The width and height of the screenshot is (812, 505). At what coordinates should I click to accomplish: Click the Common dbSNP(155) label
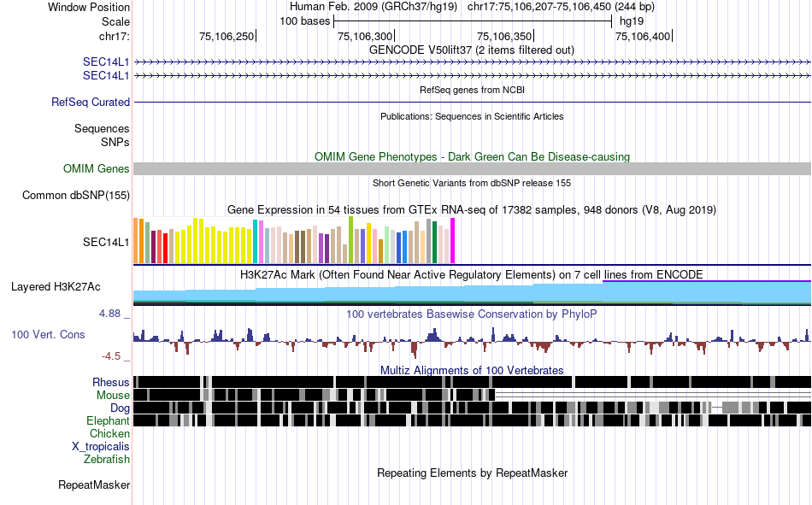(75, 196)
